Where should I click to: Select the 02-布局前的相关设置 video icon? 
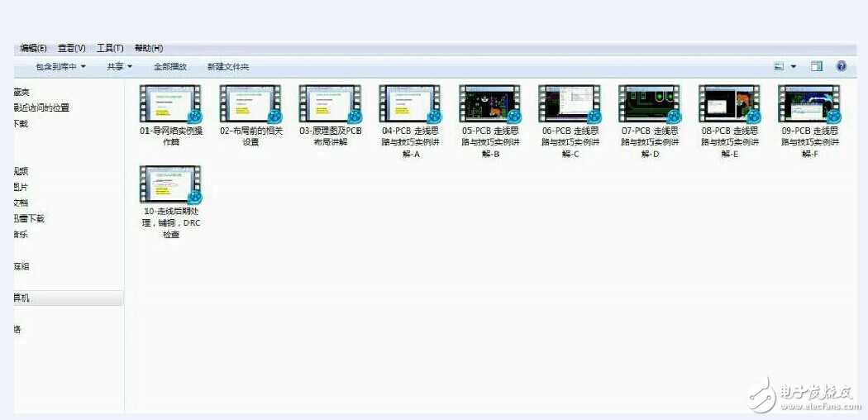point(250,103)
